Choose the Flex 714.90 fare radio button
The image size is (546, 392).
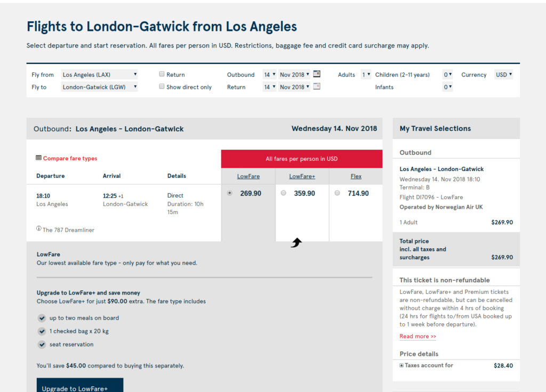[x=337, y=193]
